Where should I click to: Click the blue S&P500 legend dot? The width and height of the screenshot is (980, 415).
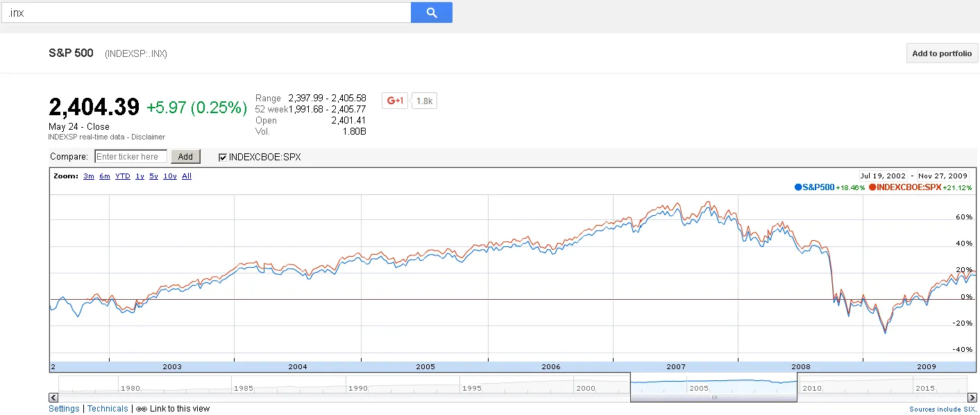[798, 187]
